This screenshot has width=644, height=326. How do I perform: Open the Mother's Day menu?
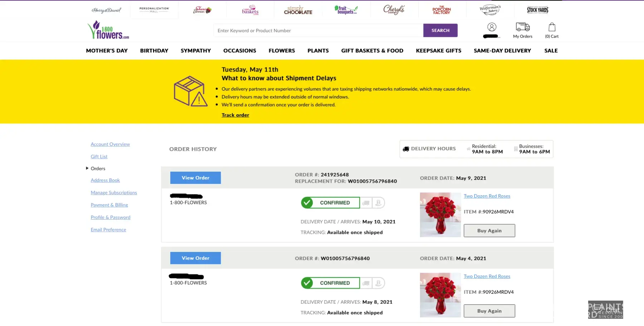107,51
